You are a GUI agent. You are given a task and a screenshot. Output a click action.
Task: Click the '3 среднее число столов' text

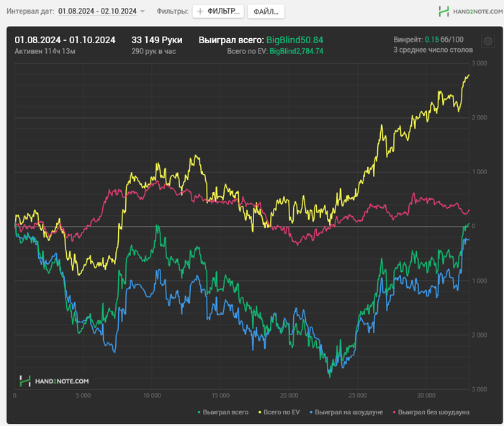coord(433,50)
